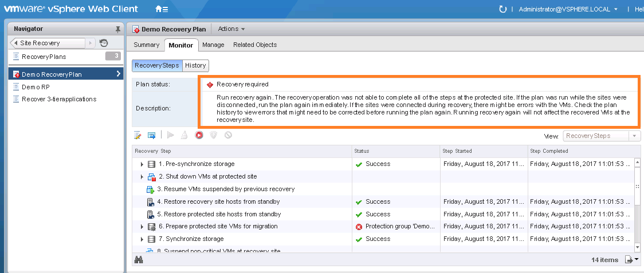Pin the Navigator panel
This screenshot has width=644, height=273.
[118, 29]
